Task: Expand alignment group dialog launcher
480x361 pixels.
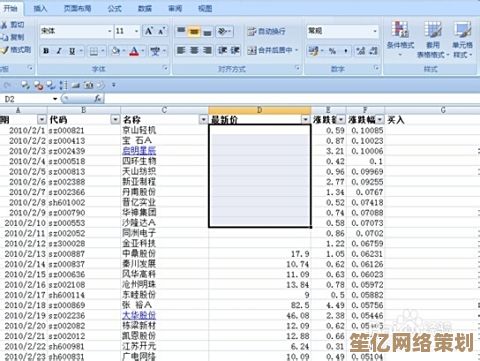Action: coord(297,68)
